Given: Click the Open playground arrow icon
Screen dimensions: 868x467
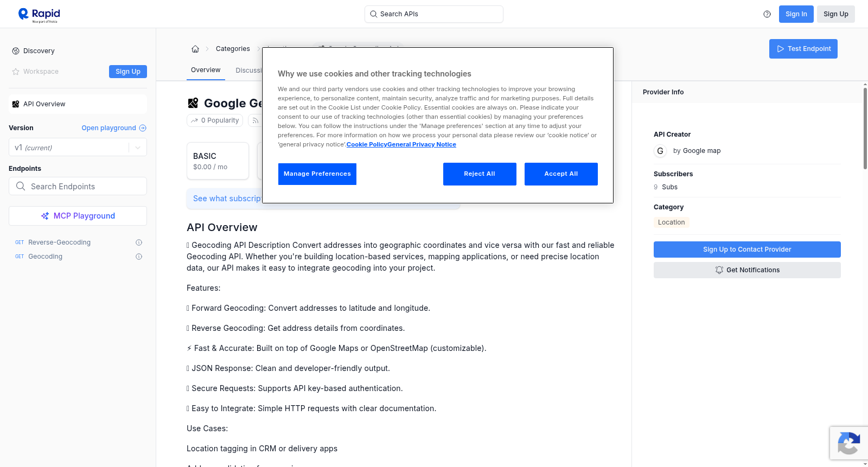Looking at the screenshot, I should point(143,128).
